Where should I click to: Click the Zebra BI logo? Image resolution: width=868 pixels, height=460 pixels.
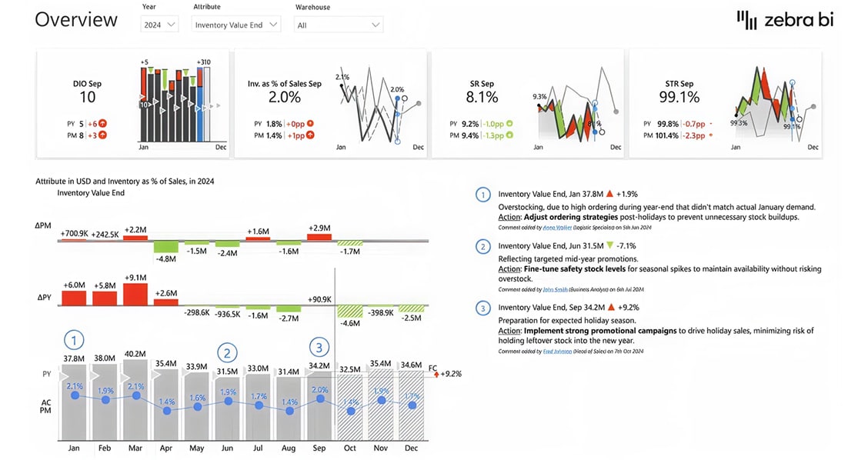[x=784, y=20]
